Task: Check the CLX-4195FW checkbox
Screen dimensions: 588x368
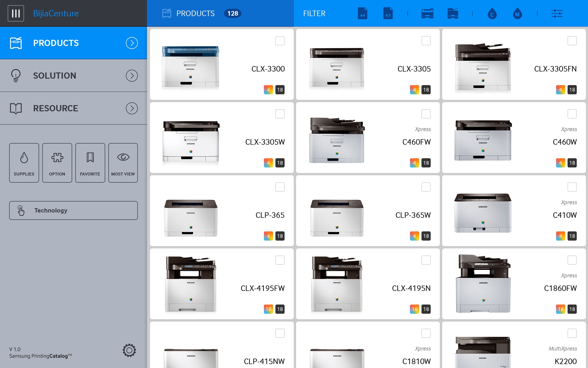Action: 280,260
